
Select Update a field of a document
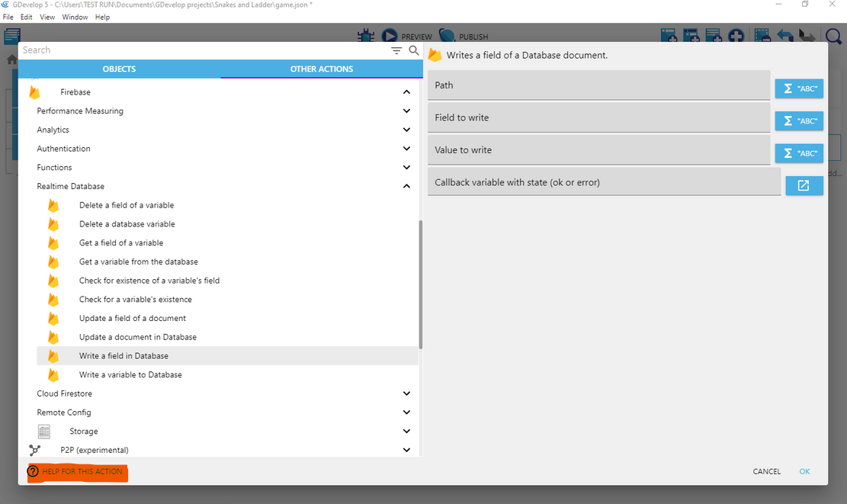227,318
